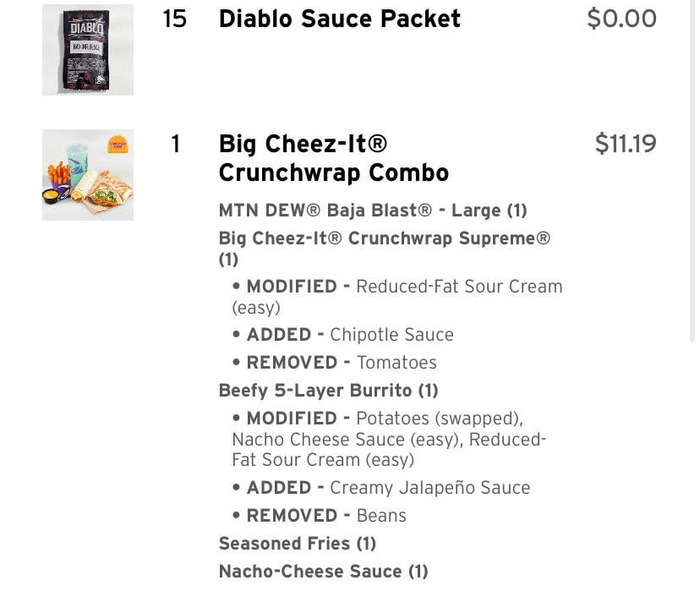Open the Big Cheez-It Crunchwrap Combo title

click(333, 158)
